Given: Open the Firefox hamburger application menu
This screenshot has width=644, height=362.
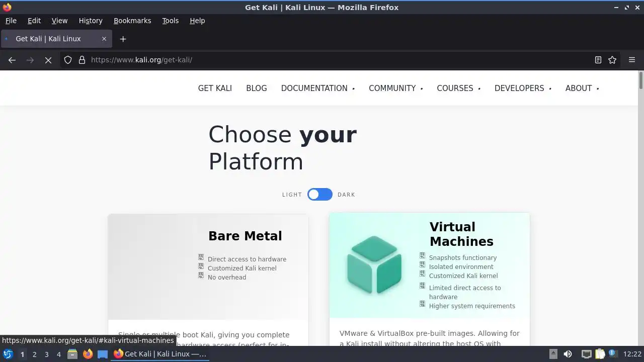Looking at the screenshot, I should 632,60.
